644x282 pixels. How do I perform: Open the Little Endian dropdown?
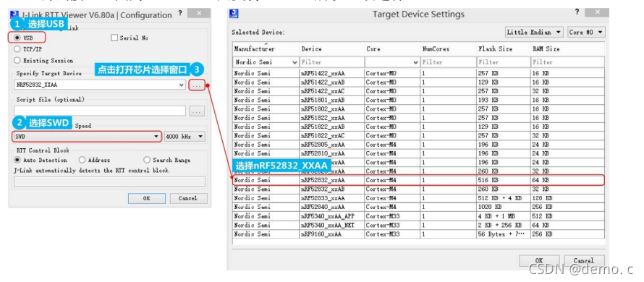[x=534, y=32]
